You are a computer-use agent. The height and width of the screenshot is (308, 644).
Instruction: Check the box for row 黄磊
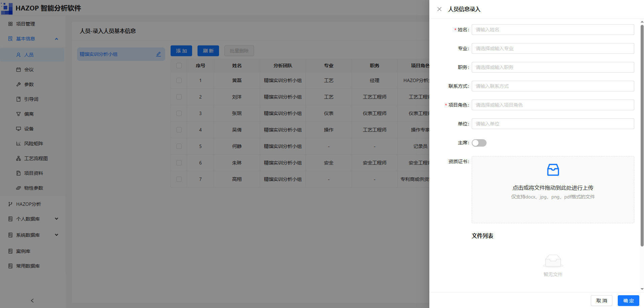[x=179, y=80]
